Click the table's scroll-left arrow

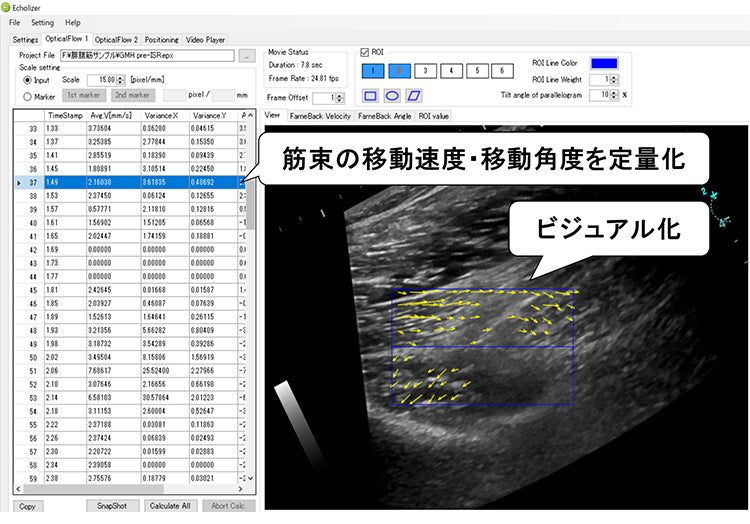click(18, 489)
